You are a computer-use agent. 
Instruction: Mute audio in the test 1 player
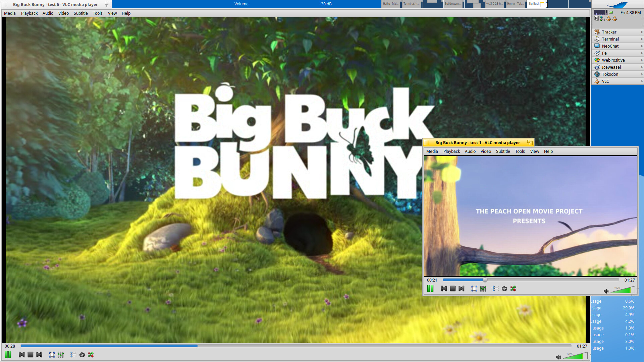click(x=606, y=291)
